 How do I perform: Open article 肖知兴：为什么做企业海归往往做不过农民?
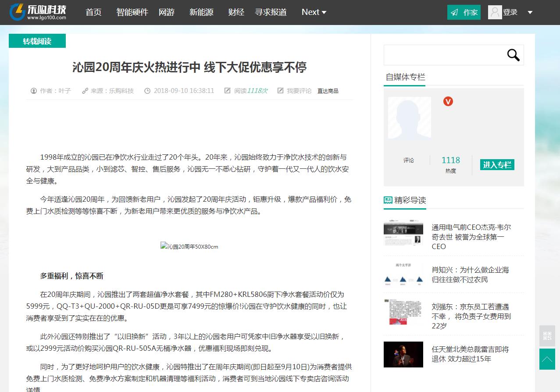(x=471, y=274)
